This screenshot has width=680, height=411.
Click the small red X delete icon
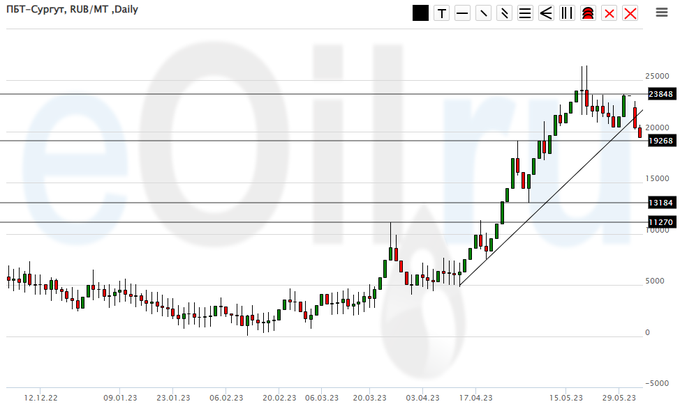(609, 13)
